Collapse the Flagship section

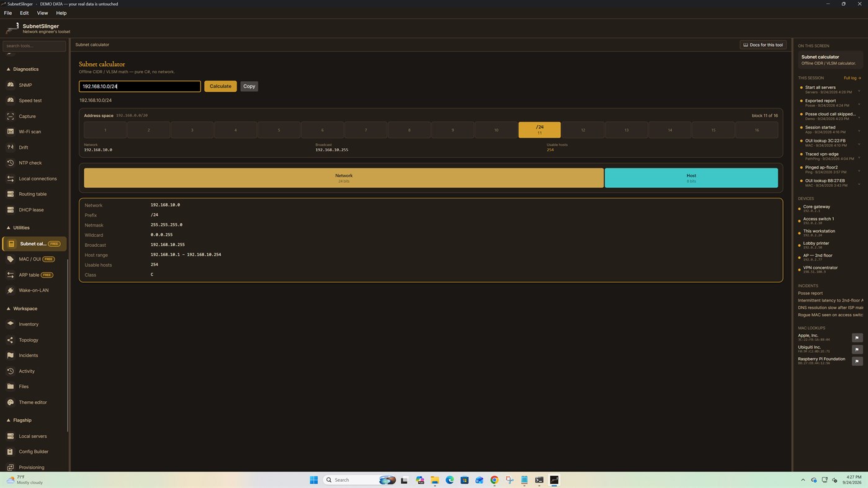tap(19, 420)
